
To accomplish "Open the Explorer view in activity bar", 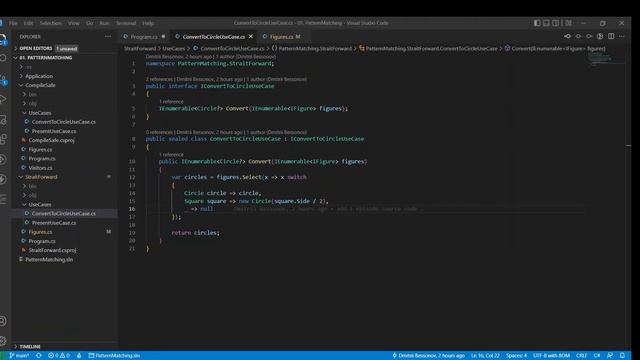I will click(3, 40).
